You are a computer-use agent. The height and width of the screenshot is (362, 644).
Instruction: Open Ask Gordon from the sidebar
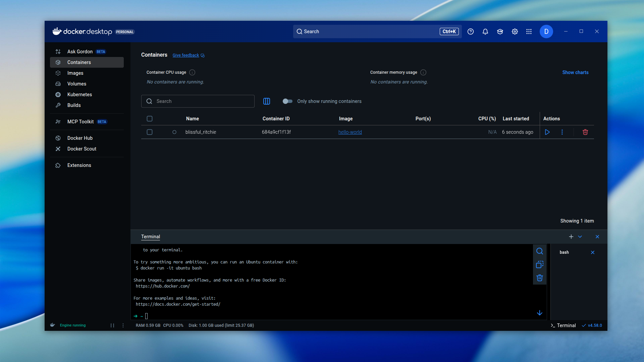[80, 52]
